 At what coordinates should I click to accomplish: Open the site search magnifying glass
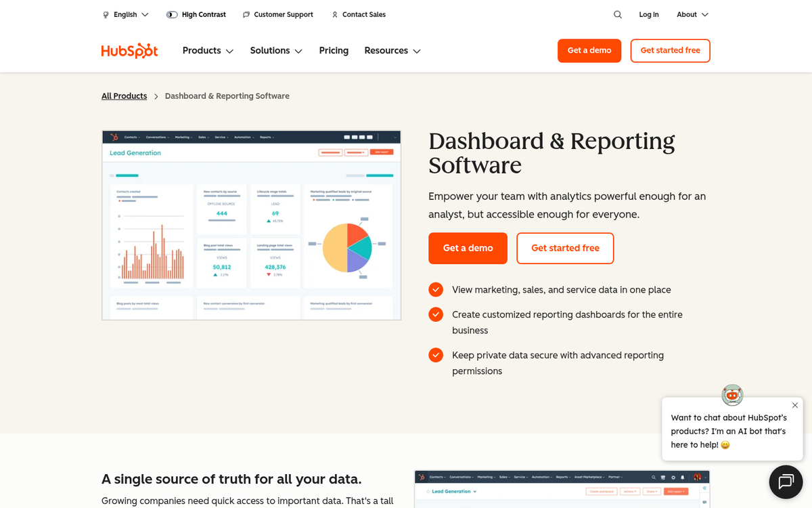[617, 14]
